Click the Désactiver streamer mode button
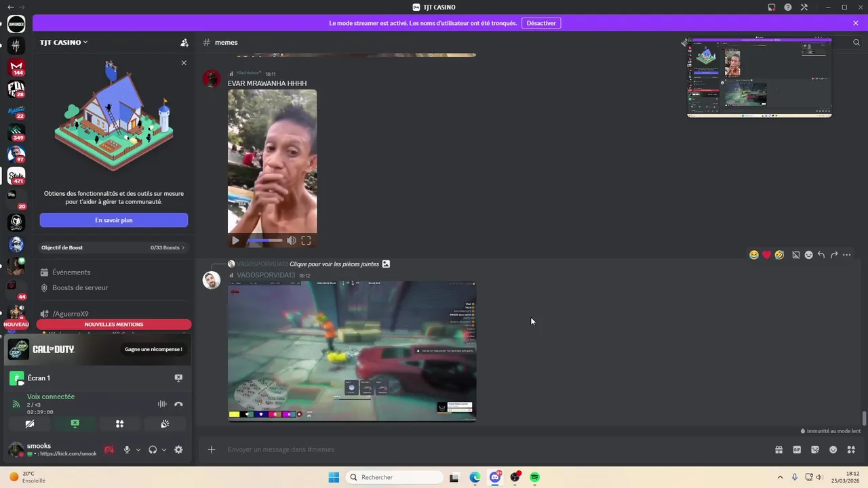This screenshot has height=488, width=868. click(x=541, y=23)
